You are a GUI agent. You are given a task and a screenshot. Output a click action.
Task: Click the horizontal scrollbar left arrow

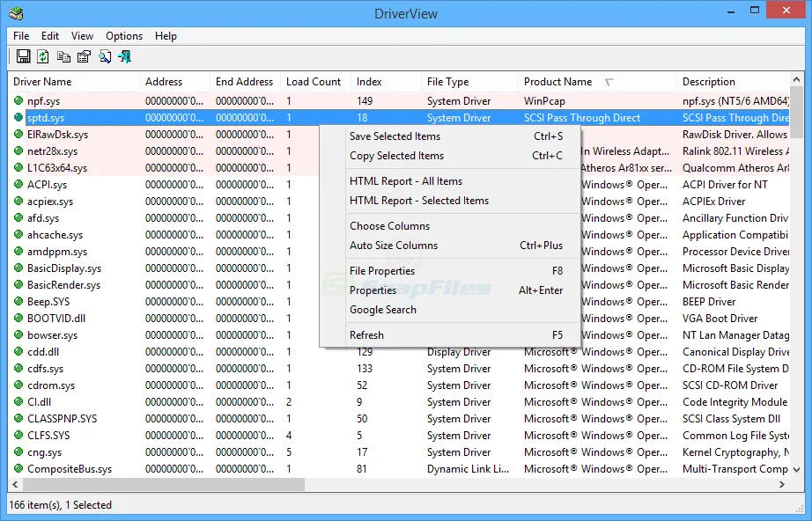pyautogui.click(x=15, y=485)
